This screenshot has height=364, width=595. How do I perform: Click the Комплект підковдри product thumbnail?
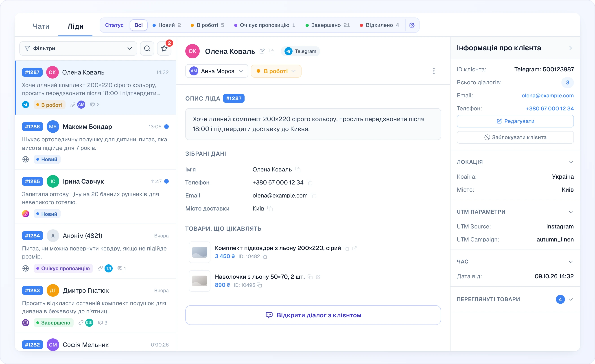tap(199, 252)
